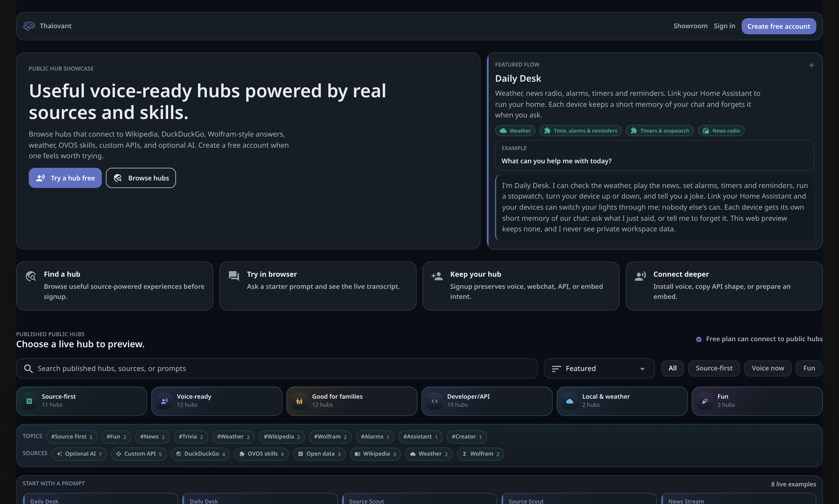Click the Local & weather cloud icon
Image resolution: width=839 pixels, height=504 pixels.
570,401
